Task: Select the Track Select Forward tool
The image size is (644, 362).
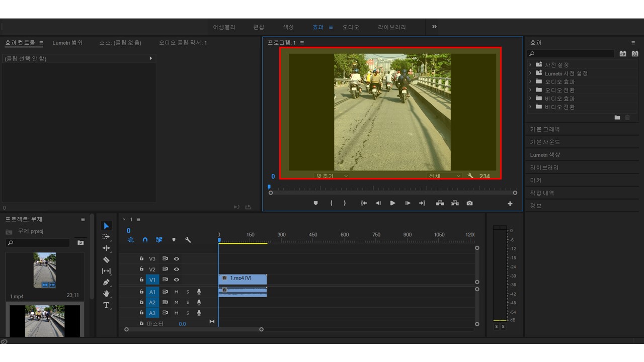Action: click(106, 237)
